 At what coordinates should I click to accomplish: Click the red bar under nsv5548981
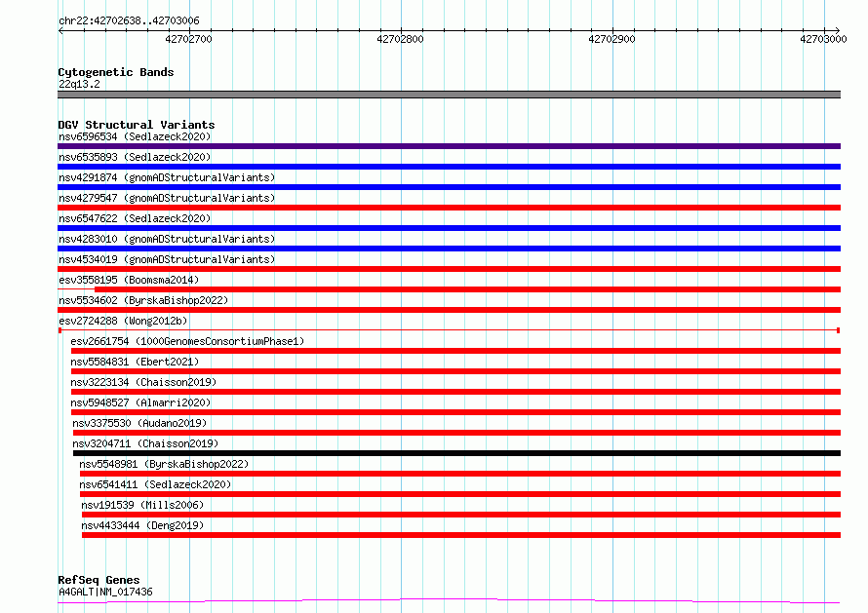[x=460, y=474]
